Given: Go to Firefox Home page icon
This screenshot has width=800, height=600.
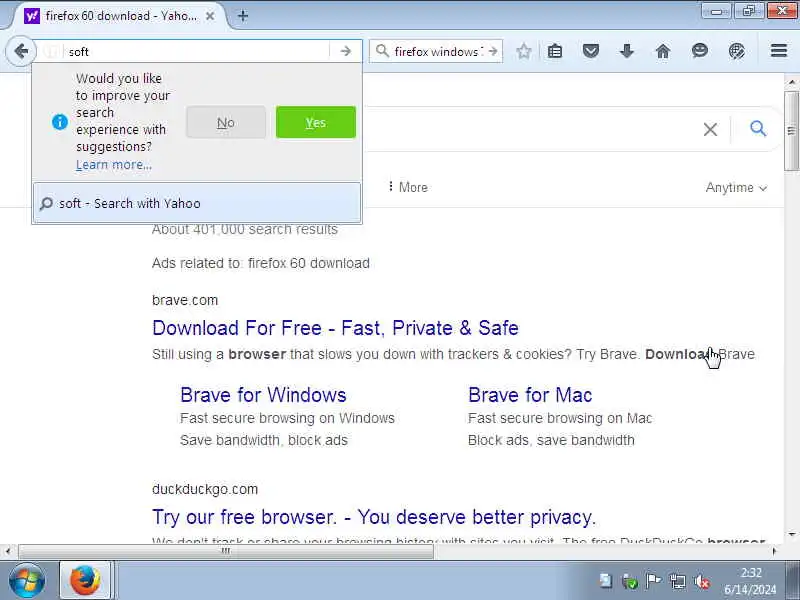Looking at the screenshot, I should (663, 51).
